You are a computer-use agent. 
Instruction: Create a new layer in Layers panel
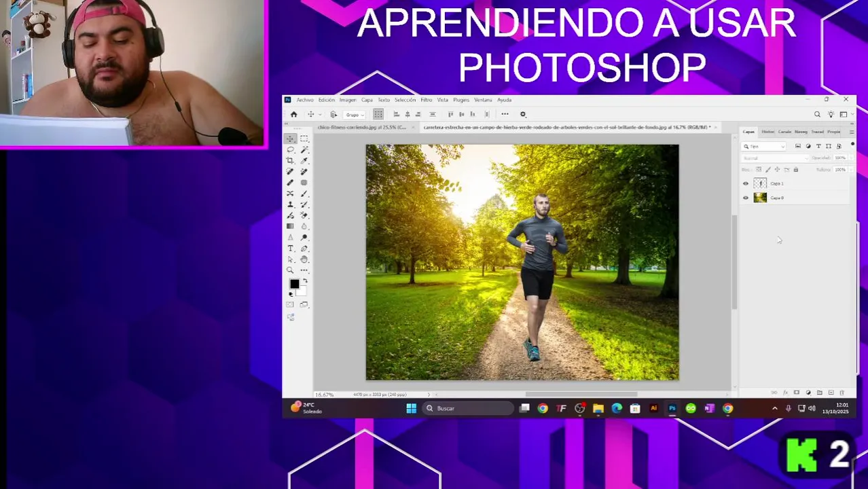pos(831,393)
